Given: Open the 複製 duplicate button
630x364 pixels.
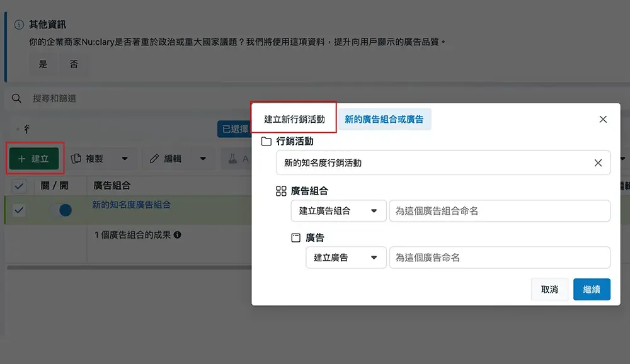Looking at the screenshot, I should 88,159.
